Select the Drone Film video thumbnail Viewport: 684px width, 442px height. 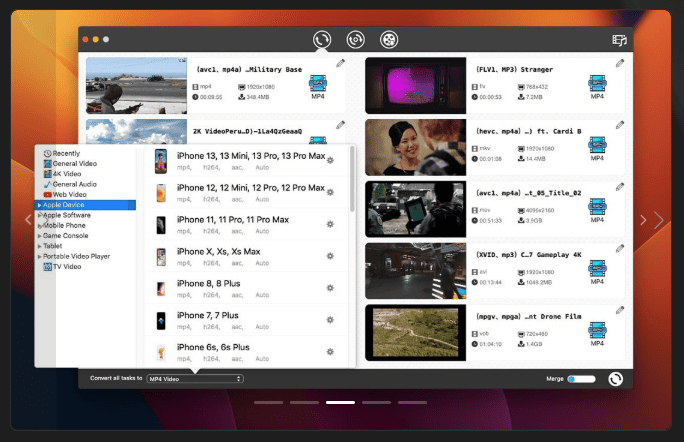(x=416, y=333)
